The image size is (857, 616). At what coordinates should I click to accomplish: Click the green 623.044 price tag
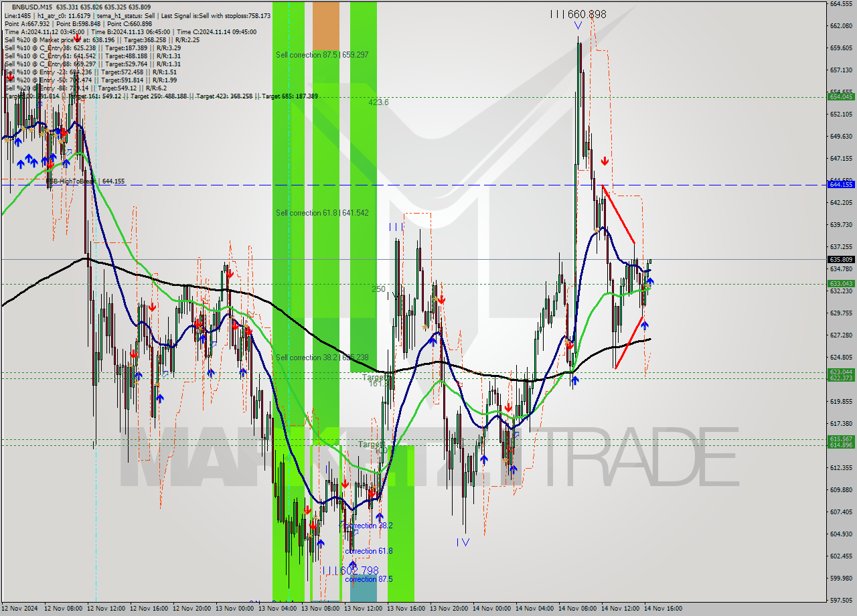coord(841,372)
